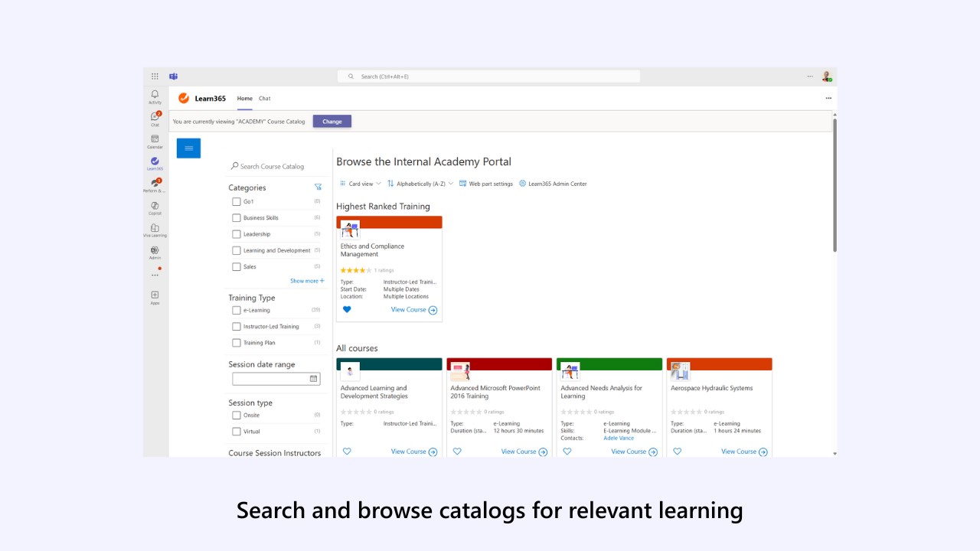The image size is (980, 551).
Task: Open Calendar in the Teams sidebar
Action: (155, 141)
